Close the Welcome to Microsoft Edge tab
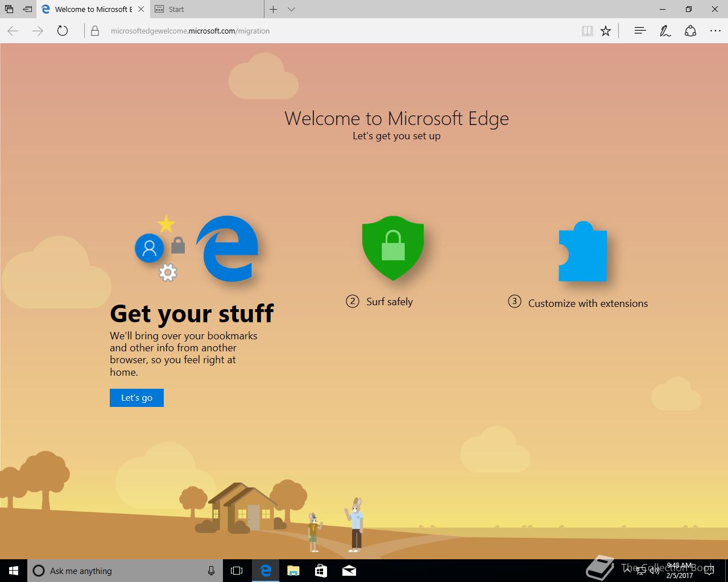 141,9
